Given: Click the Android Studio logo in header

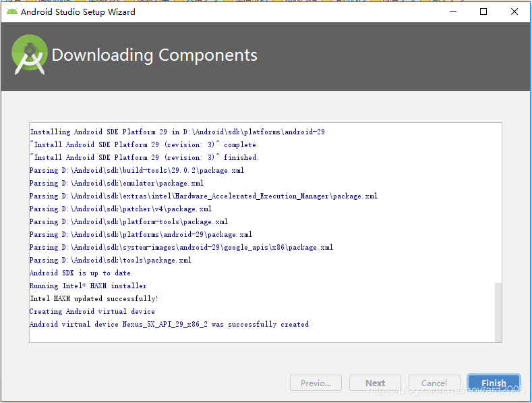Looking at the screenshot, I should click(x=30, y=55).
